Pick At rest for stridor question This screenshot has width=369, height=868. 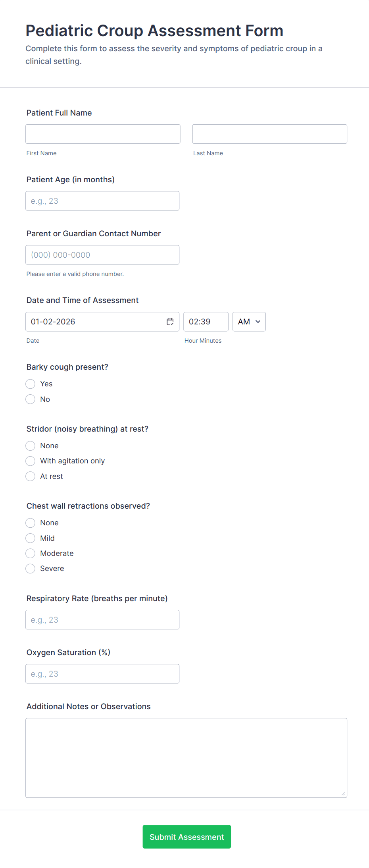[30, 476]
